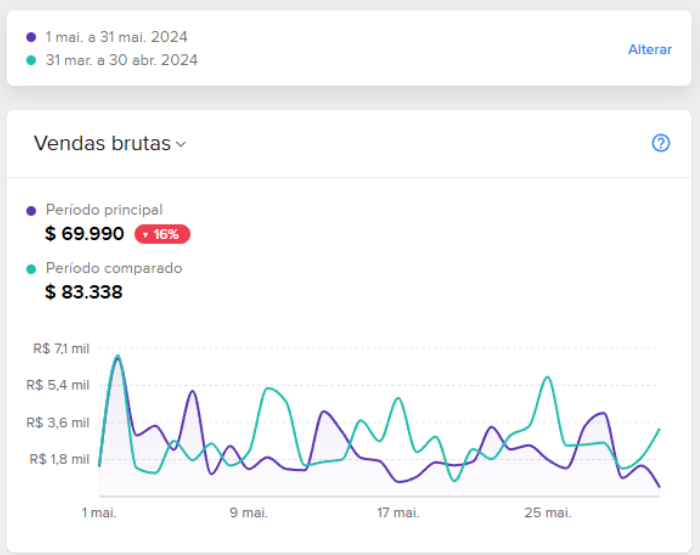Expand the Vendas brutas dropdown

click(110, 144)
